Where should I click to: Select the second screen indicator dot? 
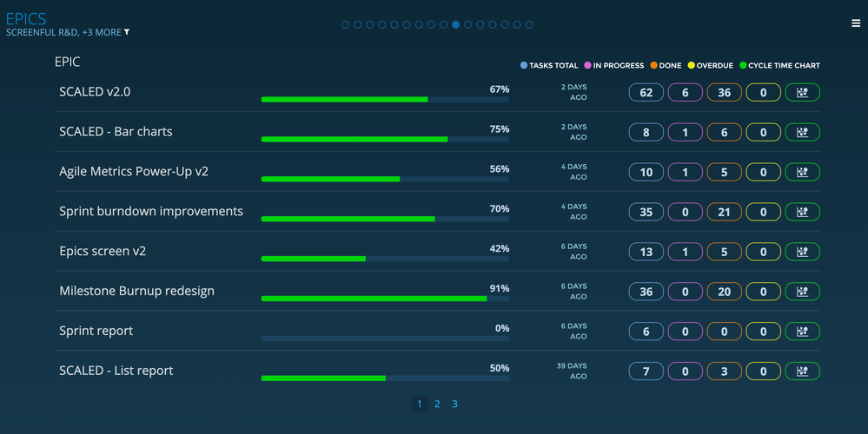358,24
